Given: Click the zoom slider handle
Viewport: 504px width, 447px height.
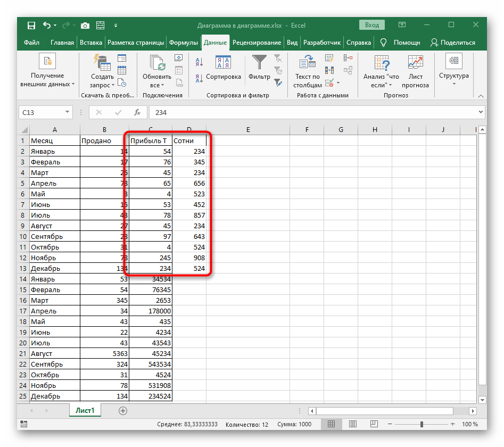Looking at the screenshot, I should [x=422, y=424].
